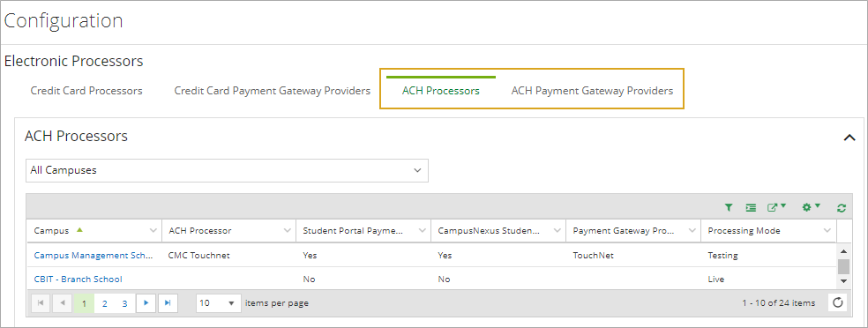
Task: Click the Testing processing mode cell
Action: 722,256
